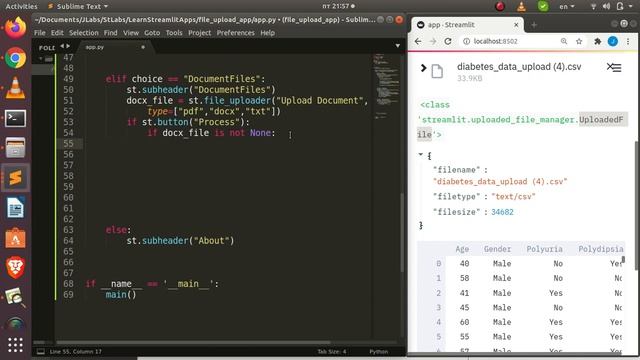This screenshot has height=360, width=640.
Task: Collapse the JSON object triangle
Action: [420, 154]
